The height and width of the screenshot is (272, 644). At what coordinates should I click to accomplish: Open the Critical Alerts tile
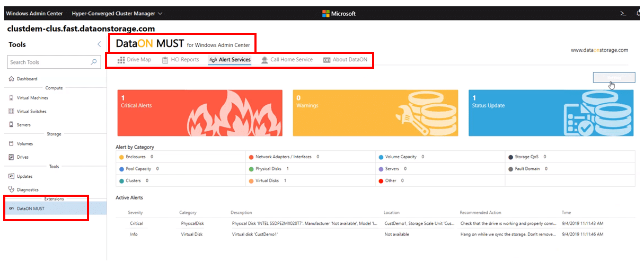200,113
